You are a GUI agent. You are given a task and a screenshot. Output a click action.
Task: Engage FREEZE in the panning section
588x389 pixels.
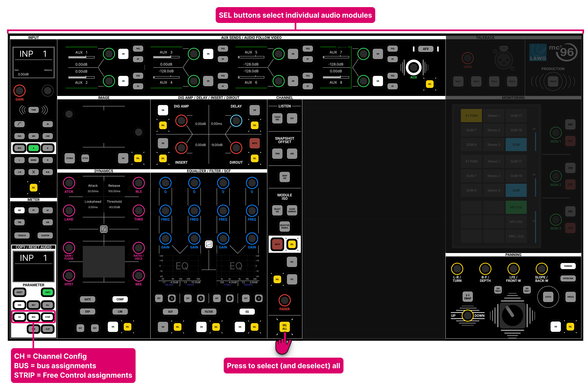(x=571, y=297)
